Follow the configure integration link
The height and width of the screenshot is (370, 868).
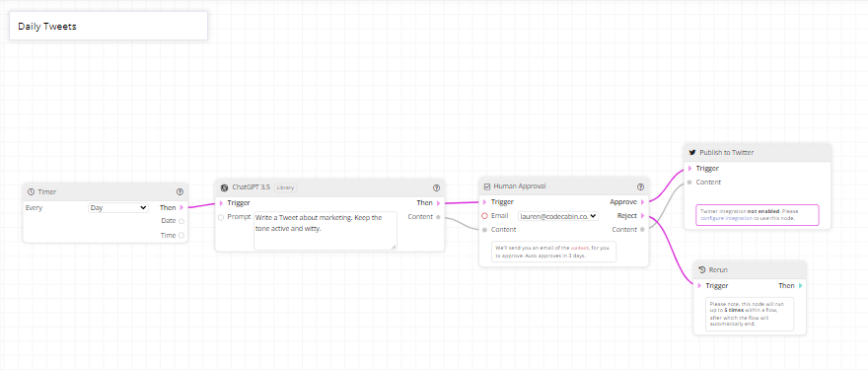click(x=726, y=218)
